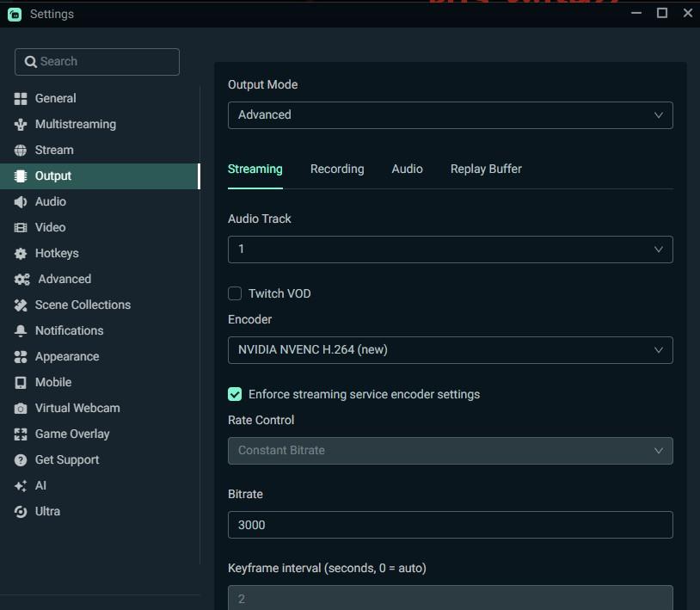Open Get Support question mark icon
700x610 pixels.
click(x=21, y=460)
